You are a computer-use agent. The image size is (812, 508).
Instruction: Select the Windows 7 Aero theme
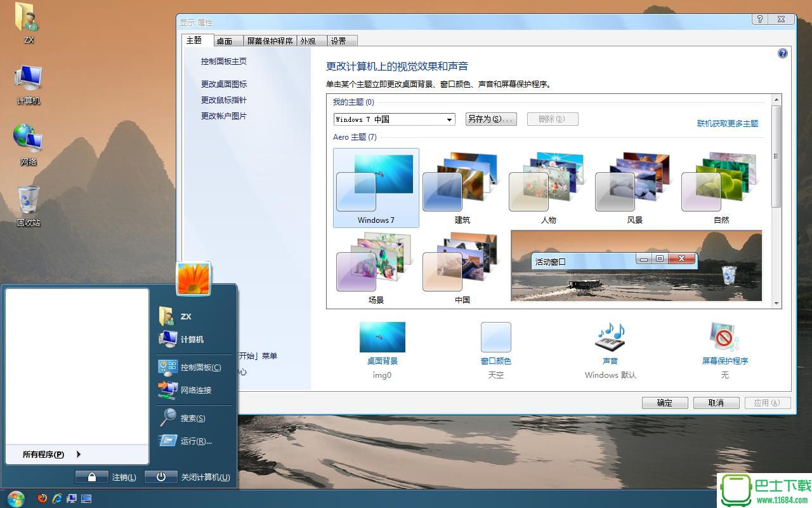tap(376, 188)
